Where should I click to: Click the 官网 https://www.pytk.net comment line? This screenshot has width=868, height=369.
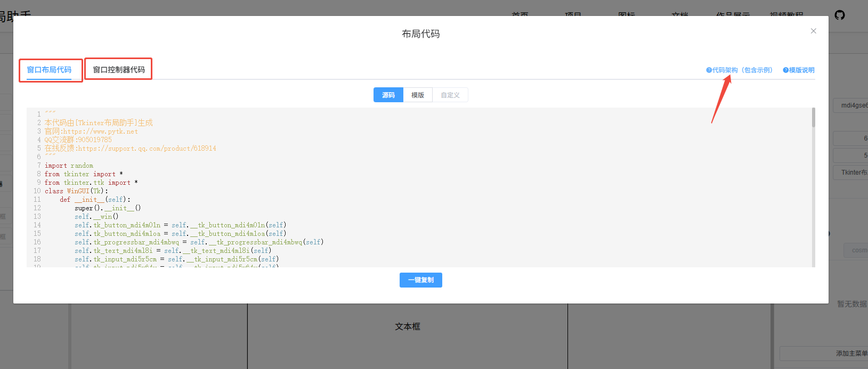[x=91, y=132]
